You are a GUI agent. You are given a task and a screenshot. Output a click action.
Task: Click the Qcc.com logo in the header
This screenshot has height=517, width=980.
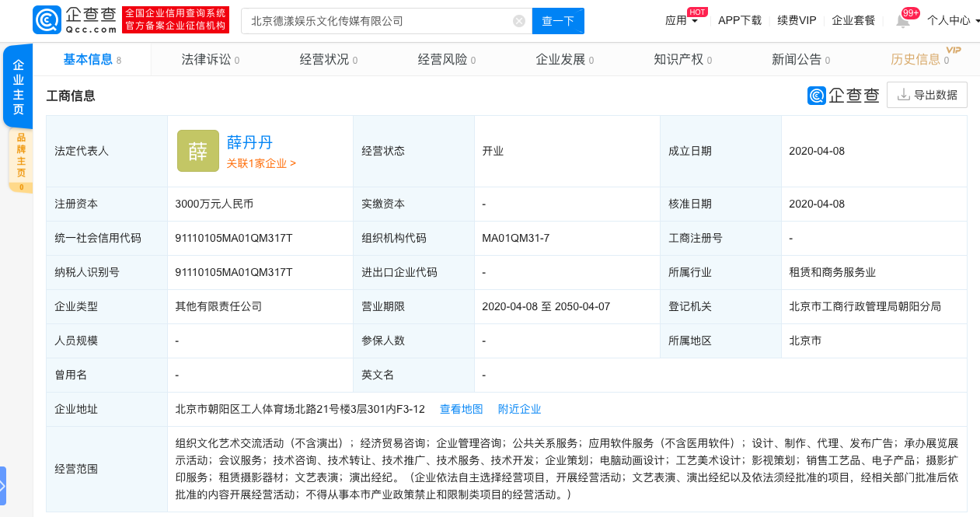click(x=75, y=20)
